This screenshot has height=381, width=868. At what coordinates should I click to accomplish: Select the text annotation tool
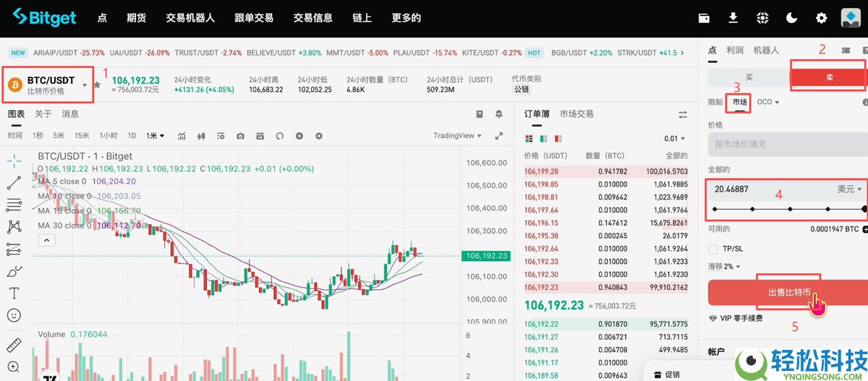point(14,294)
